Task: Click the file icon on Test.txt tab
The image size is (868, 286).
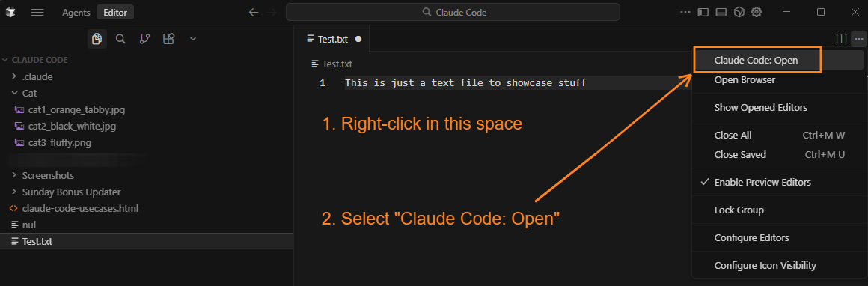Action: tap(311, 40)
